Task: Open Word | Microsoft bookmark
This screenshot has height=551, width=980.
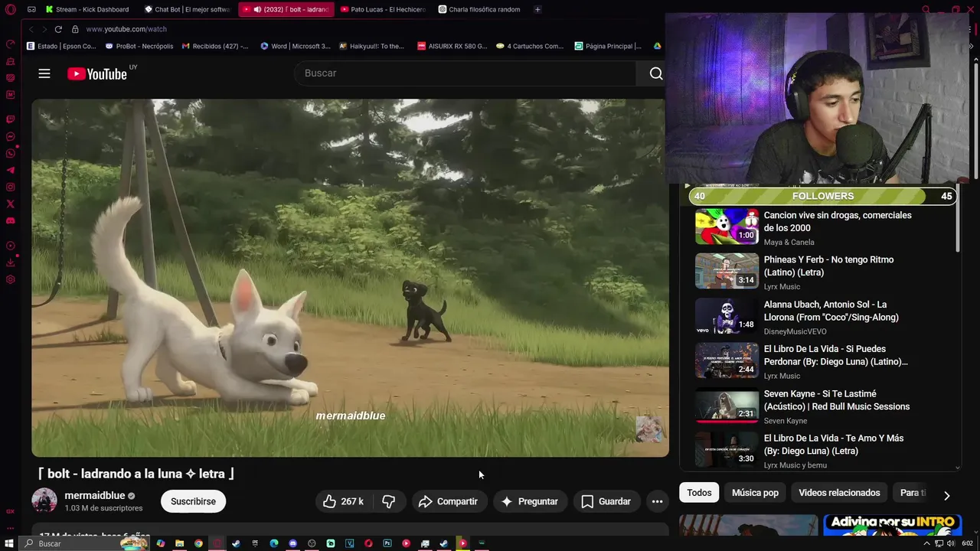Action: (295, 46)
